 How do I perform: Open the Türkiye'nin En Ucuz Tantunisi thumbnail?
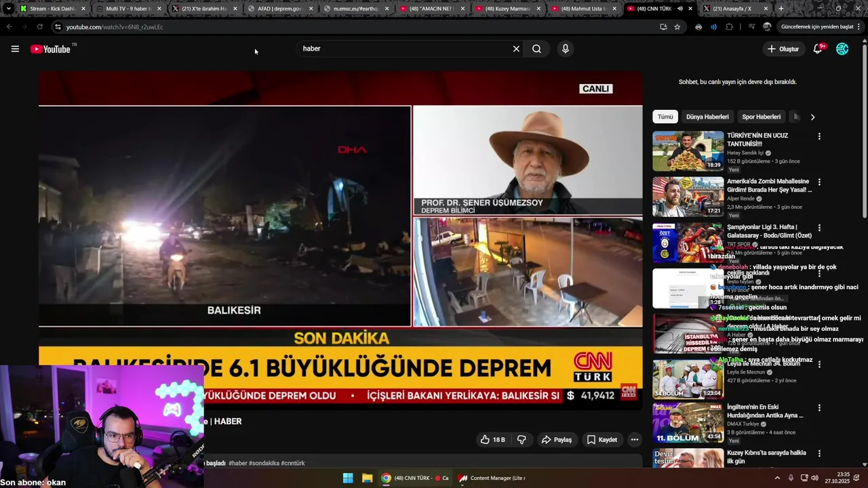click(688, 151)
